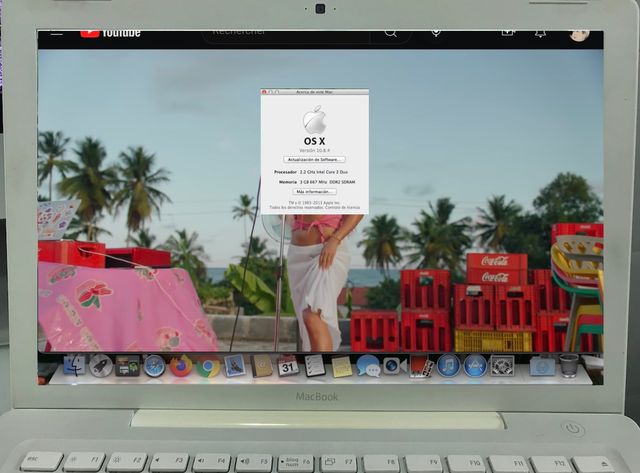The width and height of the screenshot is (640, 473).
Task: Open yellow Notes icon in Dock
Action: pyautogui.click(x=341, y=366)
